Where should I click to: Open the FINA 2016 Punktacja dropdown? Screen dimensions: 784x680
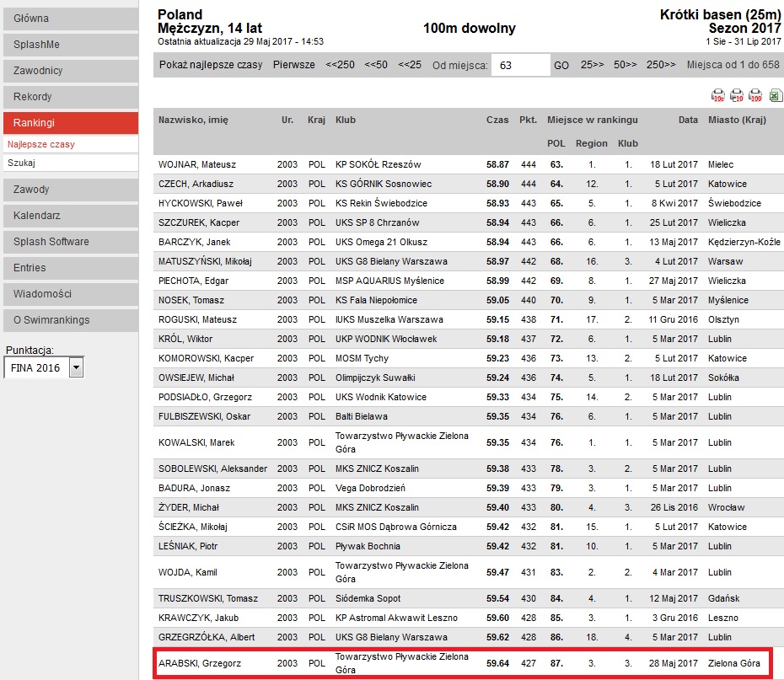44,367
